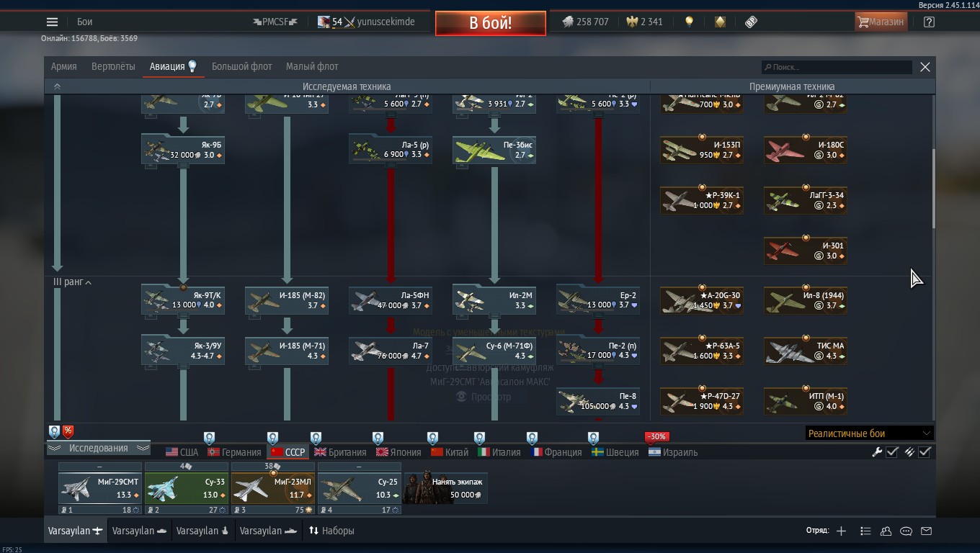980x553 pixels.
Task: Open the Наборы presets button
Action: tap(331, 531)
